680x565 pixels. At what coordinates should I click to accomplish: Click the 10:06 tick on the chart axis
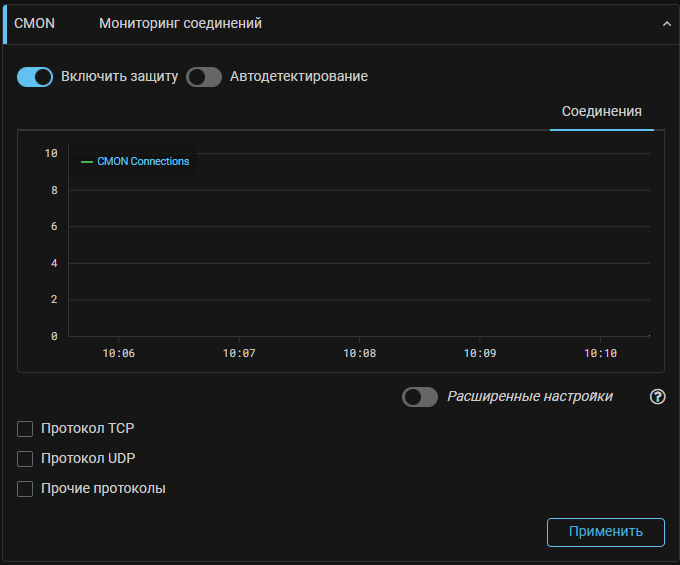(118, 353)
